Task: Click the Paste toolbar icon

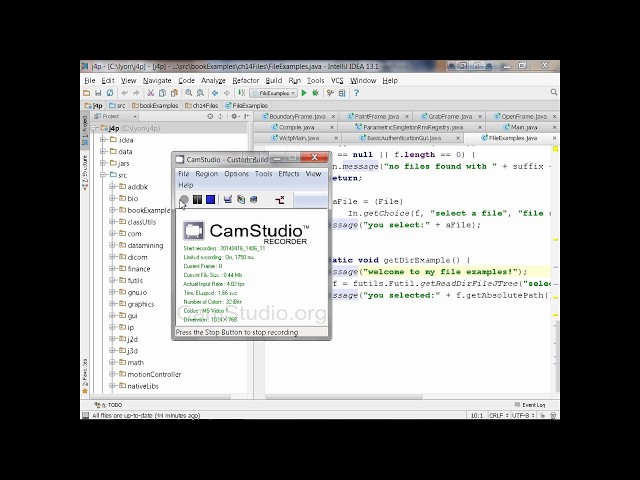Action: (x=174, y=93)
